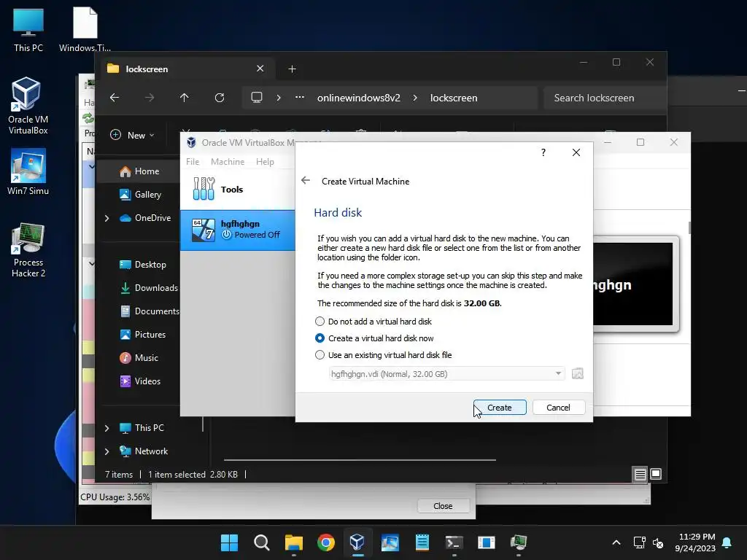Image resolution: width=747 pixels, height=560 pixels.
Task: Click the lockscreen breadcrumb segment
Action: (454, 98)
